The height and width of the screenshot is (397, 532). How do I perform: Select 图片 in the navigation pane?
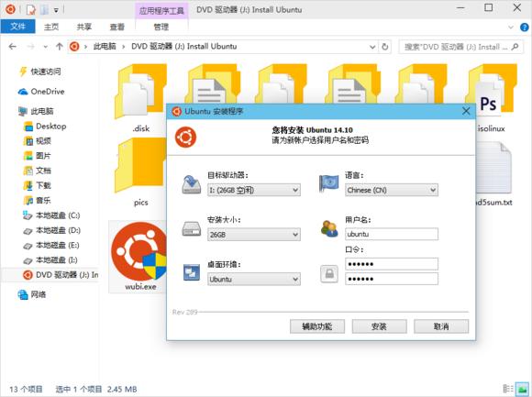[x=43, y=156]
